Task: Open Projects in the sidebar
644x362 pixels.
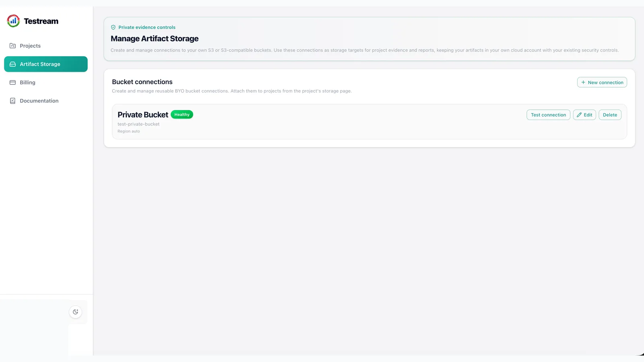Action: click(46, 46)
